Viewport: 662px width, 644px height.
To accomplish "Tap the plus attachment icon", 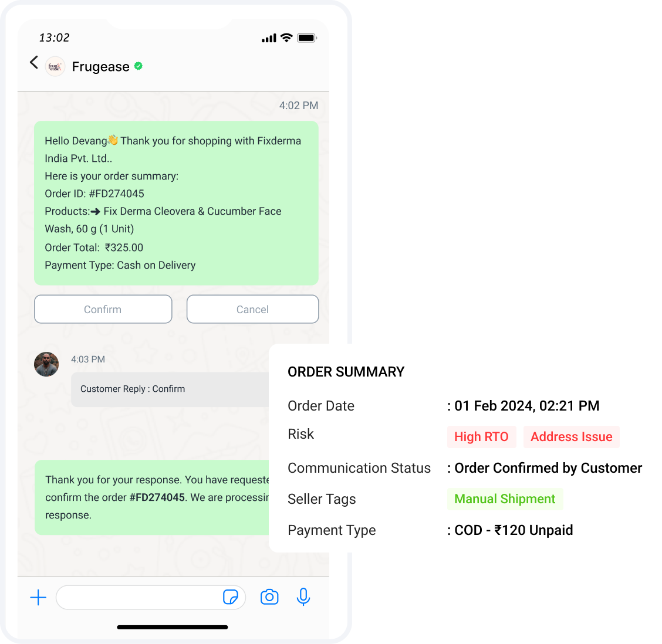I will 38,597.
